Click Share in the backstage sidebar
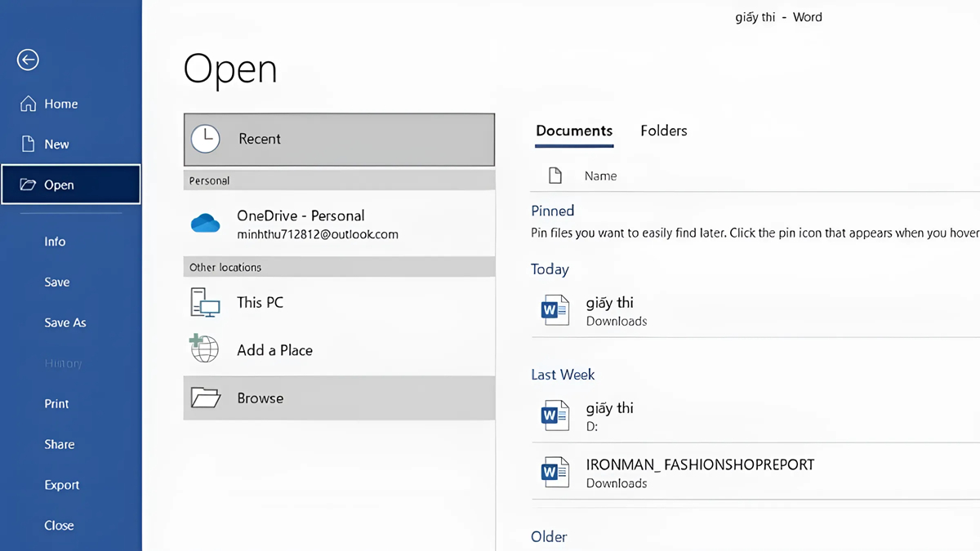980x551 pixels. click(59, 444)
